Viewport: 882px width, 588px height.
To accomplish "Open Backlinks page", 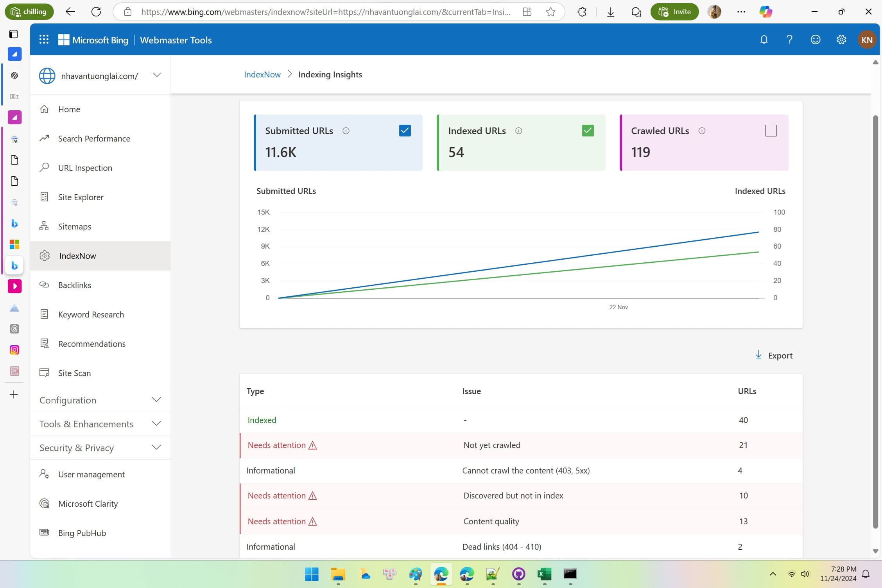I will click(x=100, y=285).
